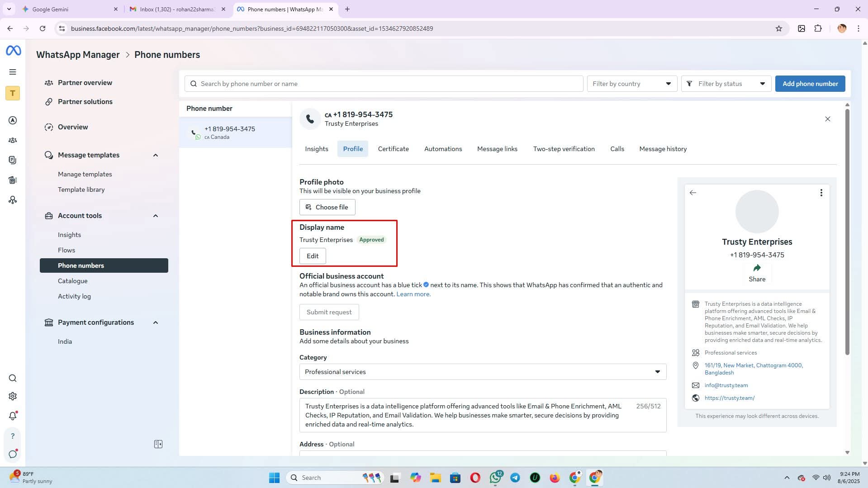Click the three-dot menu in profile preview

821,193
